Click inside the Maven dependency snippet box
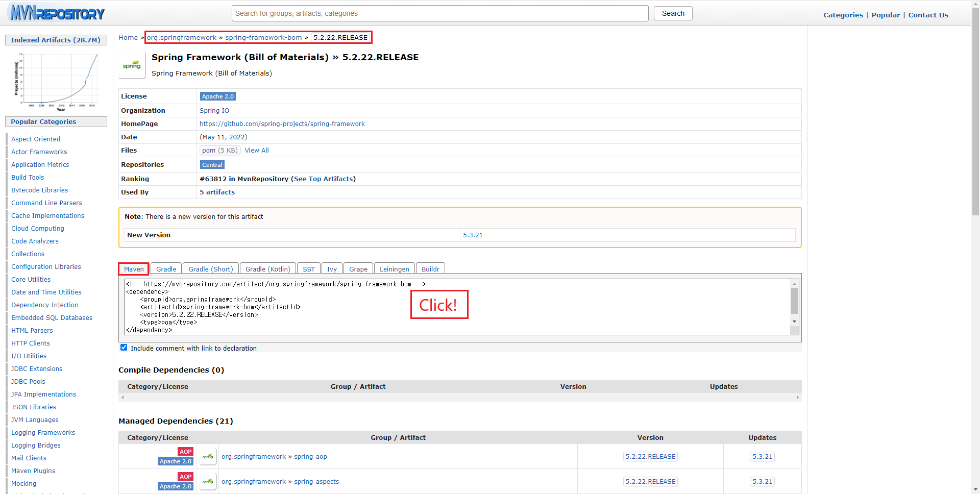 (x=457, y=307)
